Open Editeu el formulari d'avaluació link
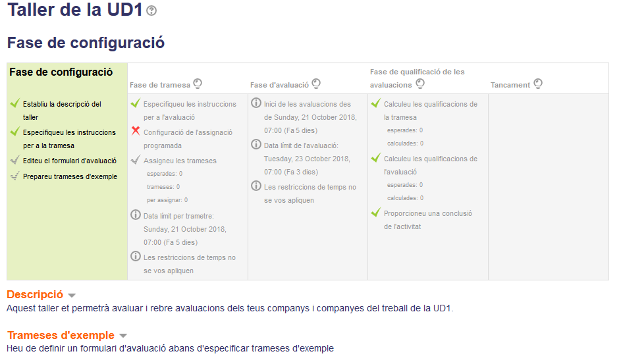Viewport: 621px width, 364px height. pyautogui.click(x=70, y=161)
